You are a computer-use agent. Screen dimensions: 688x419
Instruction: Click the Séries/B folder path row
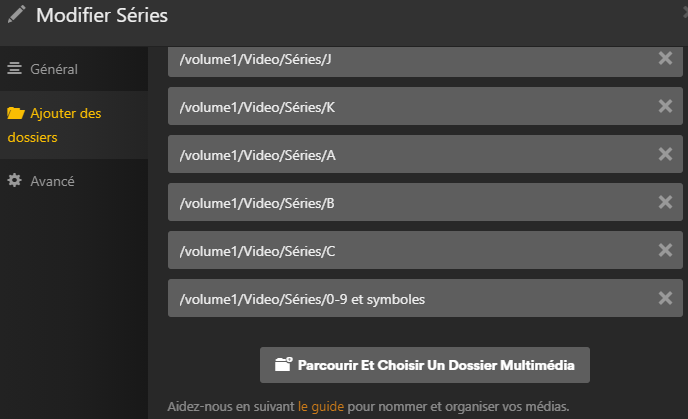pos(400,202)
